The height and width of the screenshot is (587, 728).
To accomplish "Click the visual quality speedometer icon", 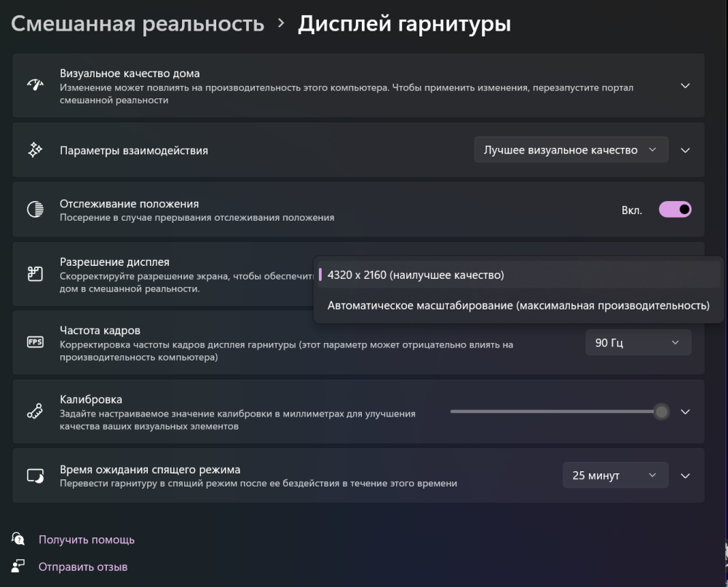I will [x=35, y=85].
